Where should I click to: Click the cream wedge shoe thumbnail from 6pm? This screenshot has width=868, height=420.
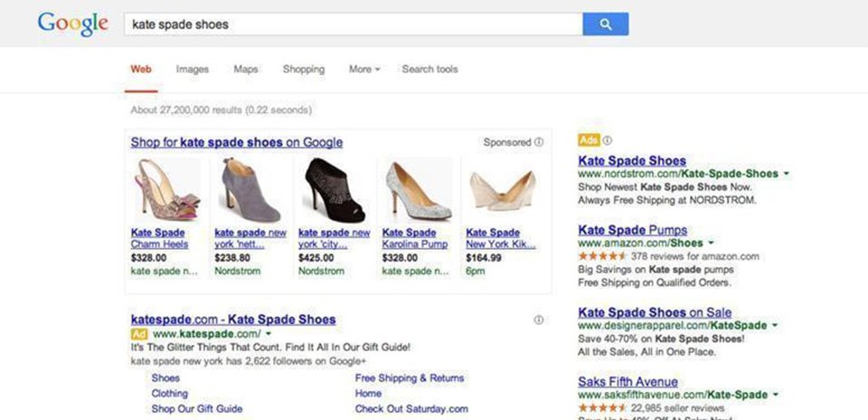point(503,191)
